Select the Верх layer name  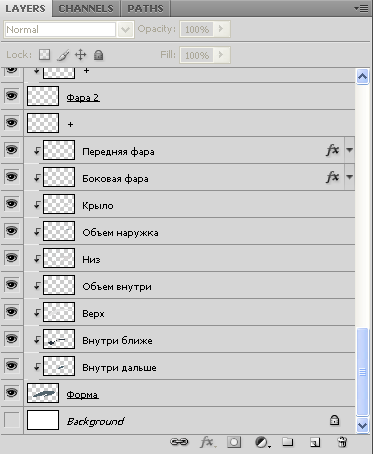pyautogui.click(x=93, y=314)
